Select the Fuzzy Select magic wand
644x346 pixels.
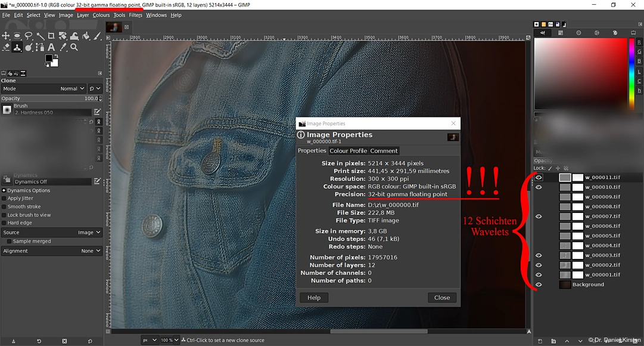pyautogui.click(x=41, y=36)
